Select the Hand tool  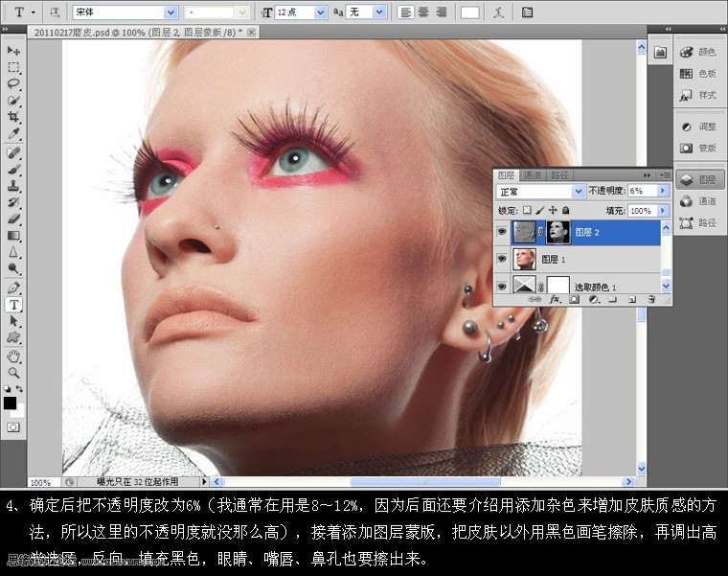click(13, 357)
